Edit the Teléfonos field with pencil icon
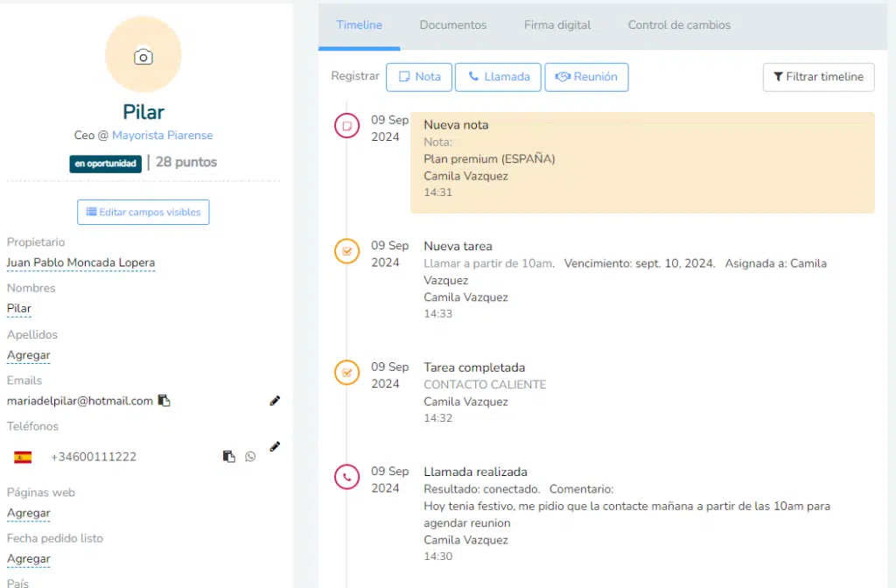Viewport: 896px width, 588px height. [275, 446]
